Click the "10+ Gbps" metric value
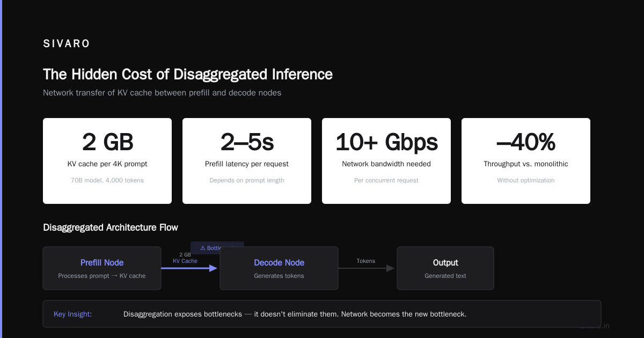The height and width of the screenshot is (338, 644). [386, 142]
